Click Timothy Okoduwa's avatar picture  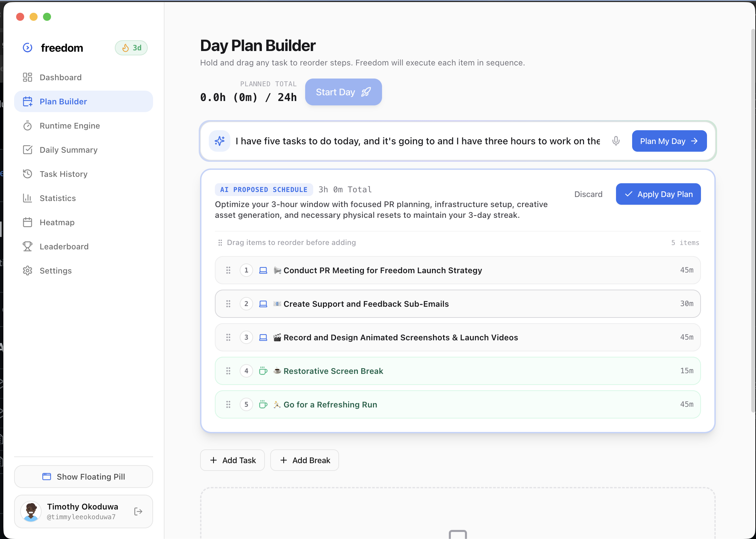[x=31, y=511]
